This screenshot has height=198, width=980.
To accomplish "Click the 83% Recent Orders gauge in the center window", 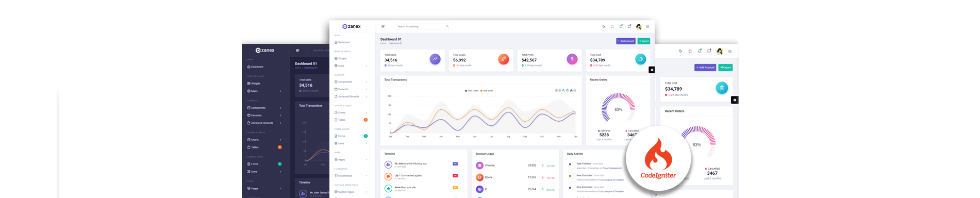I will point(618,108).
